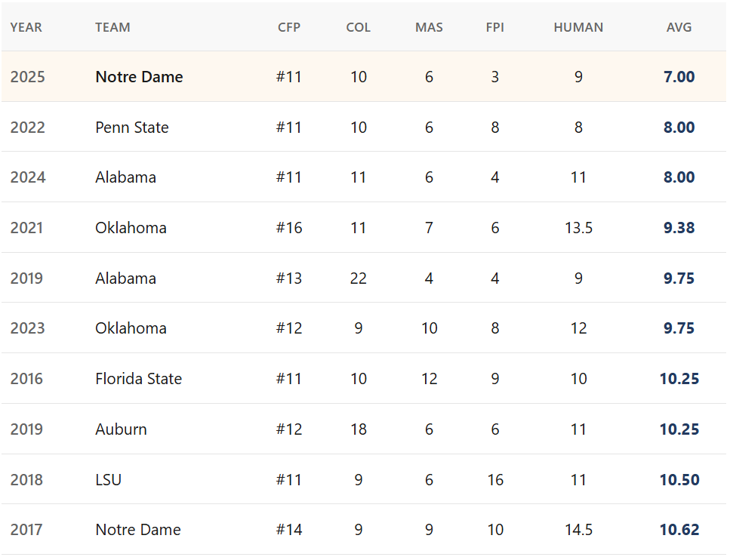The image size is (730, 560).
Task: Click the AVG column header
Action: [679, 27]
